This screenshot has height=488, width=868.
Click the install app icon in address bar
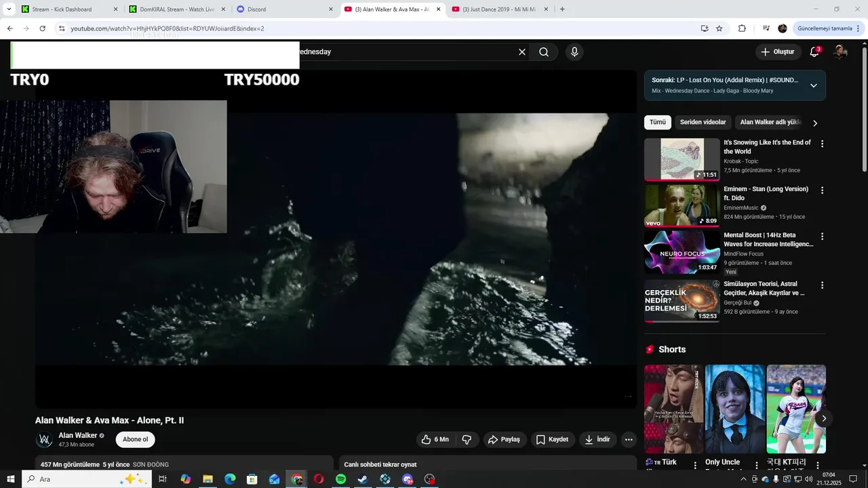click(705, 28)
